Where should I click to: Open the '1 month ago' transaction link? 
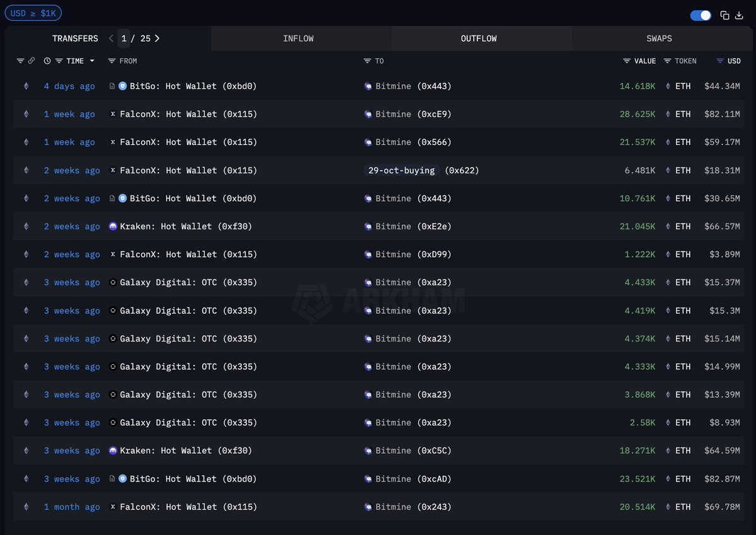[72, 507]
